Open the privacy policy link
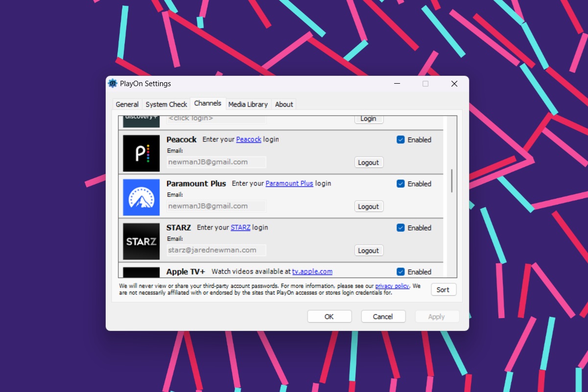The width and height of the screenshot is (588, 392). 393,286
